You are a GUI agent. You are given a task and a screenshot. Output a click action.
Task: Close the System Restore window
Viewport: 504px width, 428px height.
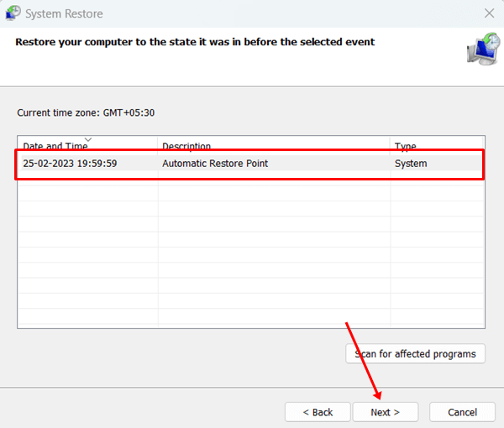489,13
